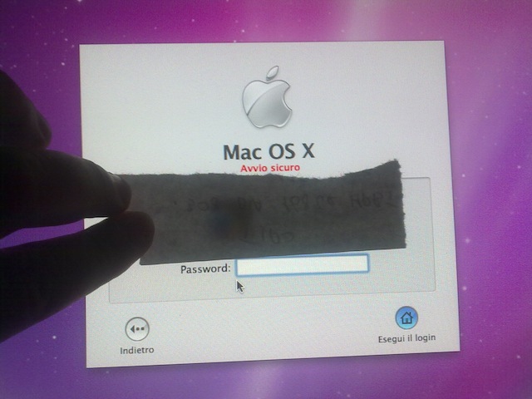The height and width of the screenshot is (399, 532).
Task: Click the Indietro label
Action: [x=137, y=350]
